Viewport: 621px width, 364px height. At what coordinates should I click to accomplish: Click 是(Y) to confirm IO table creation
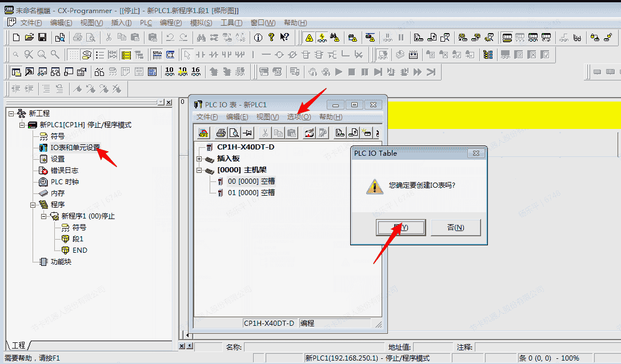[x=400, y=227]
